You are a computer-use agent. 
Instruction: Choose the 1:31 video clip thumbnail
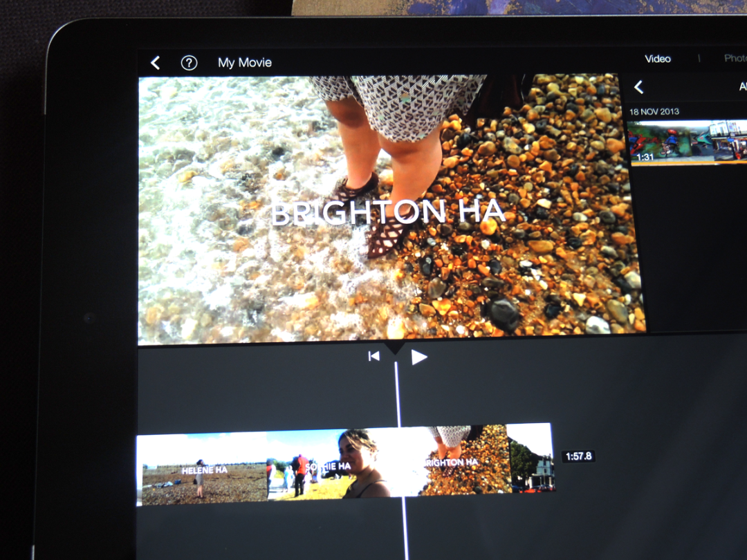click(688, 142)
